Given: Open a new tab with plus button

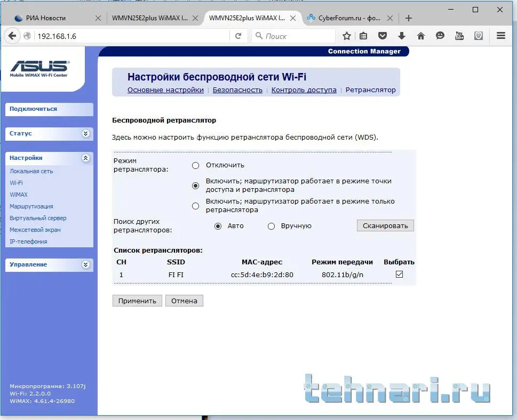Looking at the screenshot, I should tap(409, 18).
